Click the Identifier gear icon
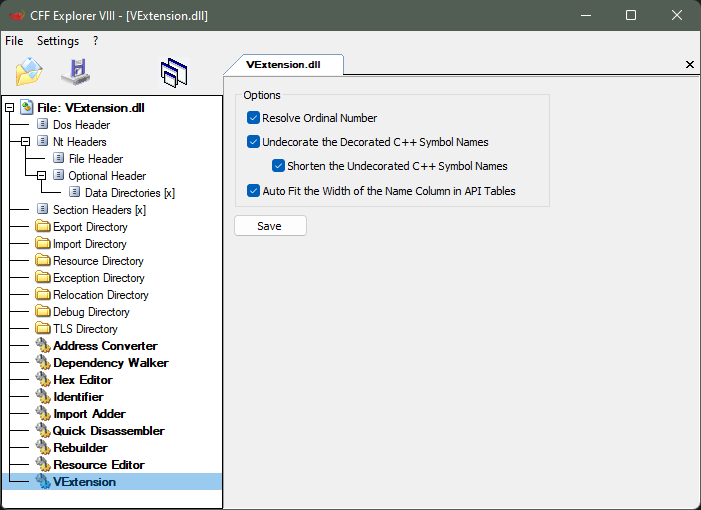 pyautogui.click(x=43, y=396)
